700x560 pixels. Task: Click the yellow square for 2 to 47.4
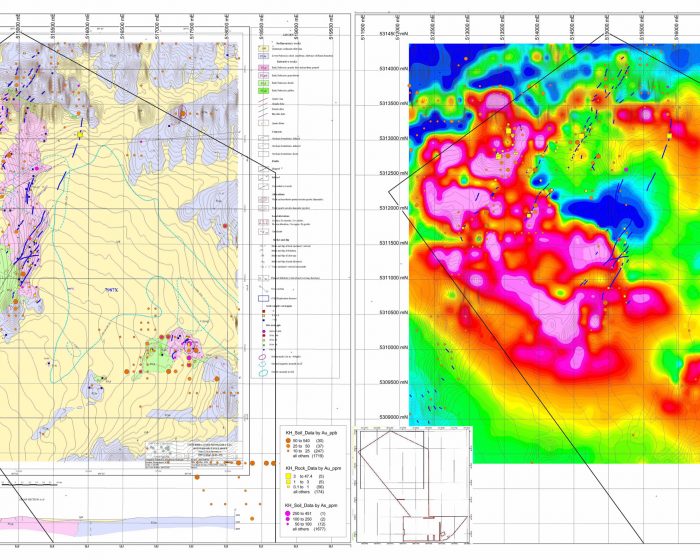pos(289,478)
